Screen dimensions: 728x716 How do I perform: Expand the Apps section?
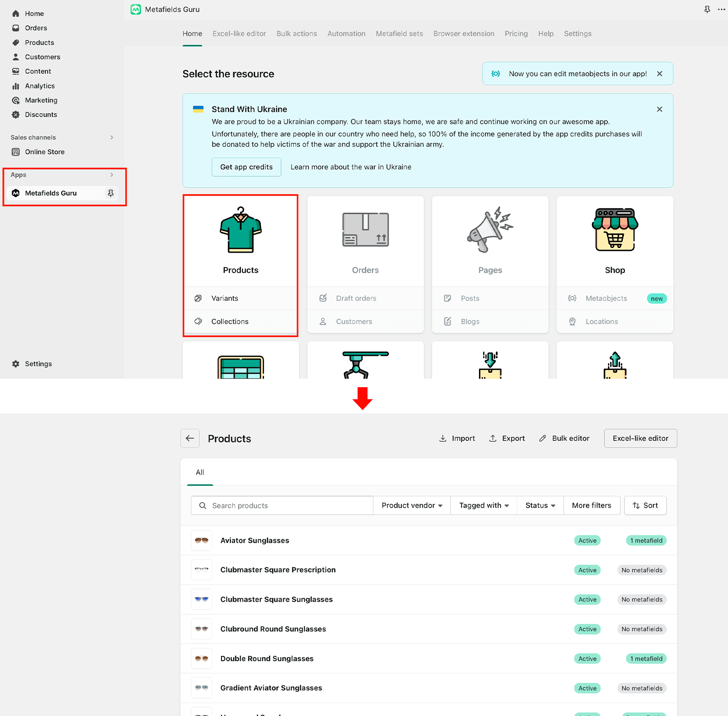(112, 175)
